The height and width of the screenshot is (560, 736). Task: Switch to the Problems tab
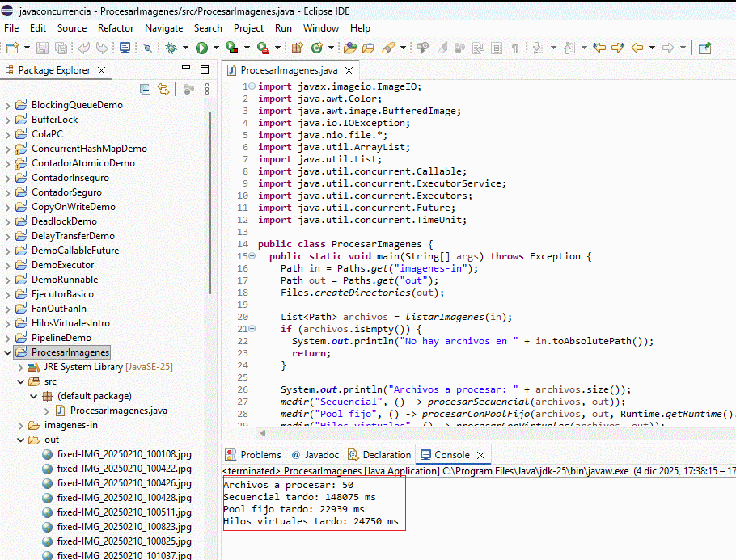coord(260,455)
